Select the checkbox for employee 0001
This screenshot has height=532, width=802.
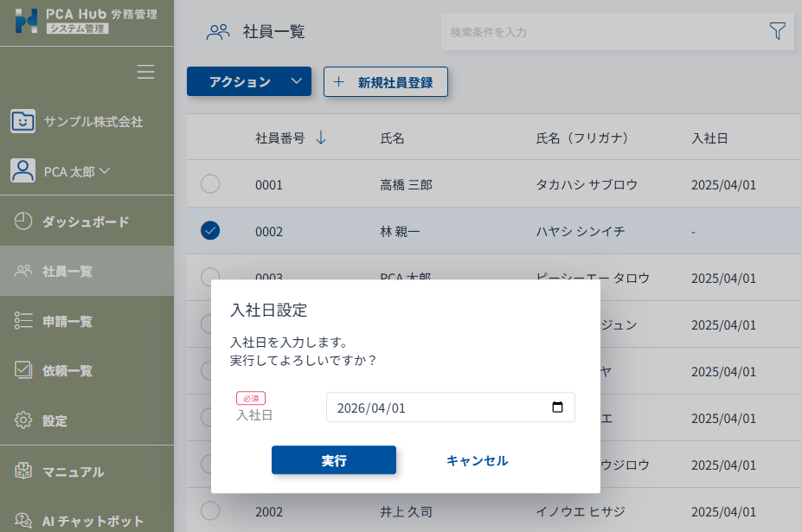(x=210, y=184)
